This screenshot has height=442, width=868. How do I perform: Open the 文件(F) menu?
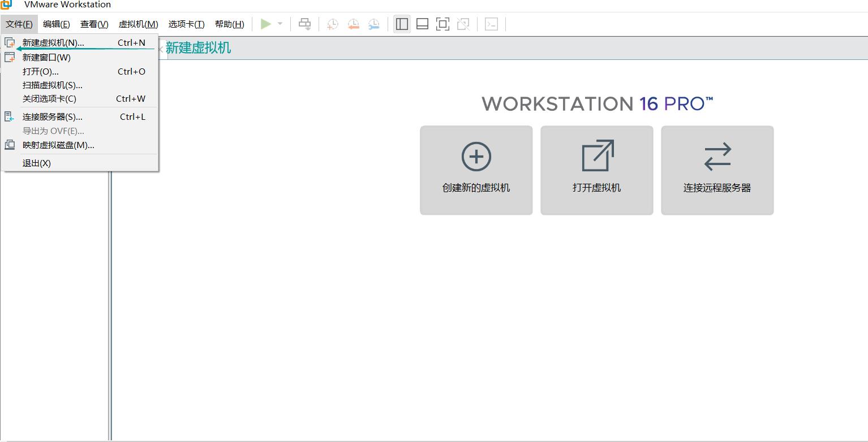19,24
